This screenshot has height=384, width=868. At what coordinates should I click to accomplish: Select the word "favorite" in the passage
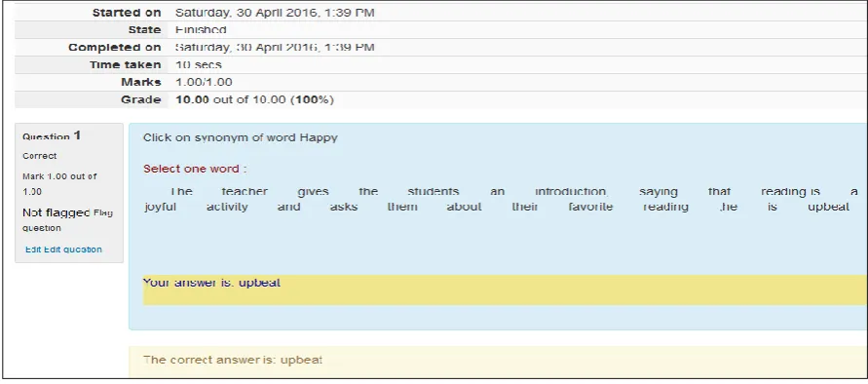[590, 208]
